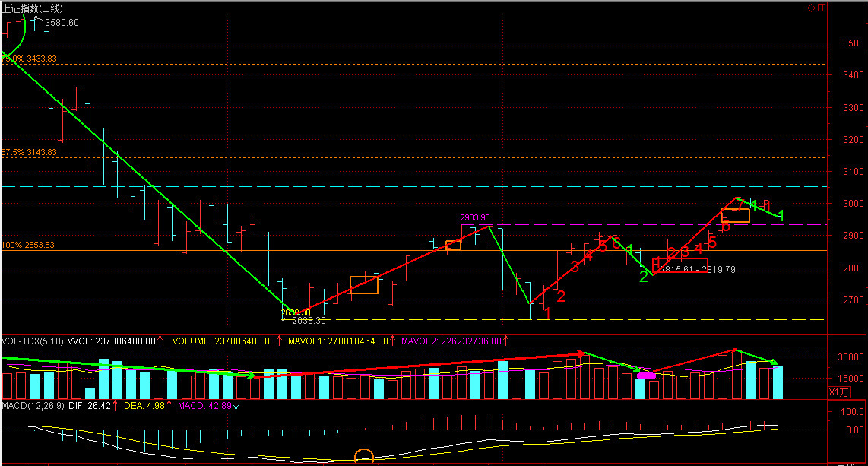Click the DIF: 26.42 value

[90, 406]
